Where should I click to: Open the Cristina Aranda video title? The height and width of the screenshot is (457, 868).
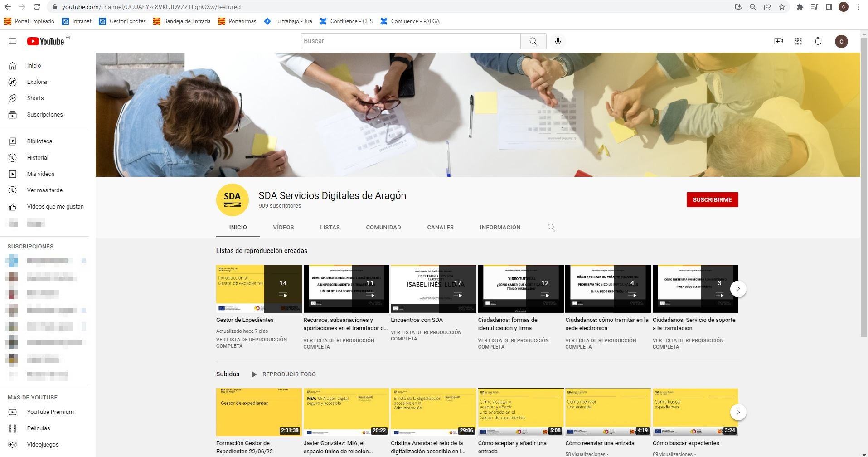(x=428, y=447)
